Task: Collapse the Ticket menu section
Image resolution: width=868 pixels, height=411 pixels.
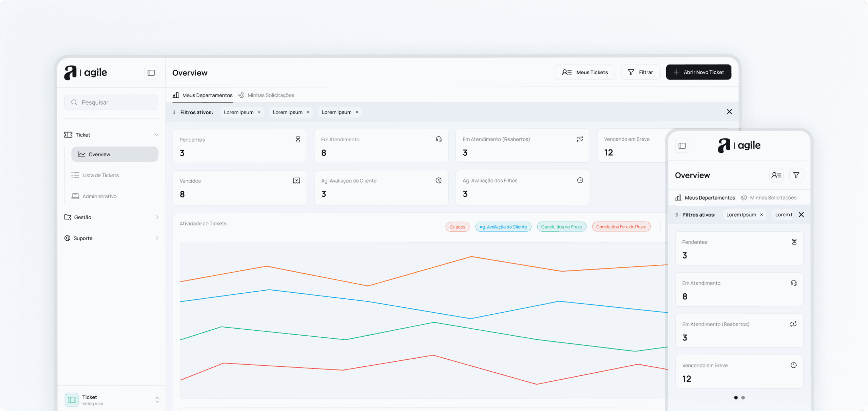Action: (x=156, y=135)
